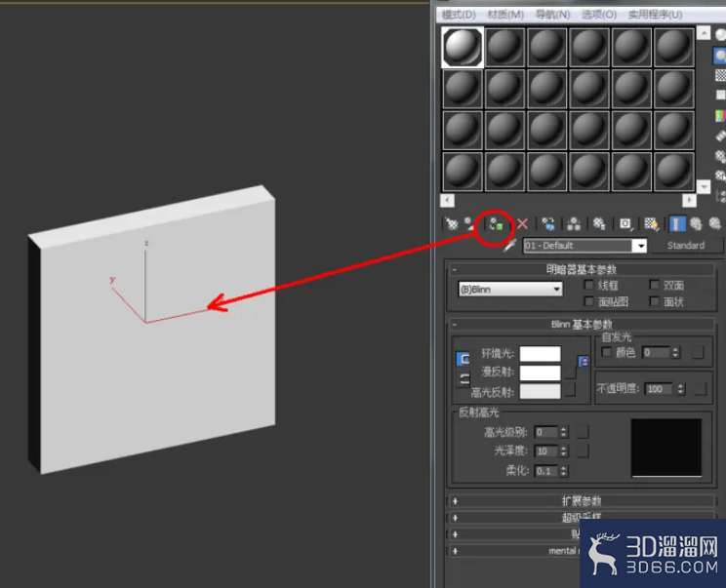The height and width of the screenshot is (588, 726).
Task: Click the 不透明度 spinner arrows
Action: (x=680, y=389)
